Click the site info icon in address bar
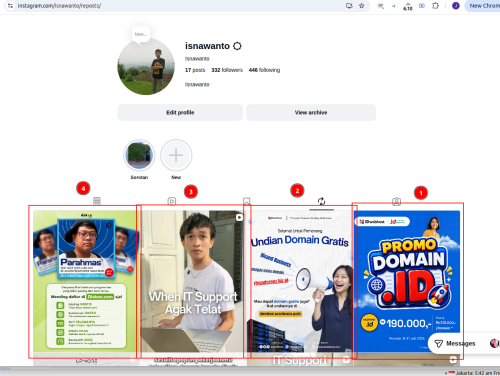The width and height of the screenshot is (500, 376). [10, 6]
